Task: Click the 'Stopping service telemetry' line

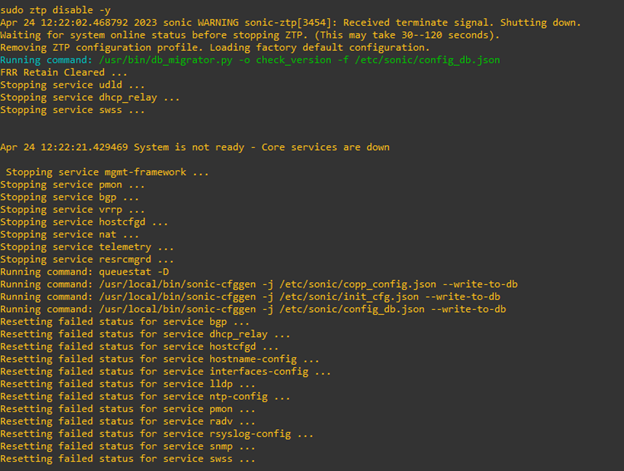Action: point(87,247)
